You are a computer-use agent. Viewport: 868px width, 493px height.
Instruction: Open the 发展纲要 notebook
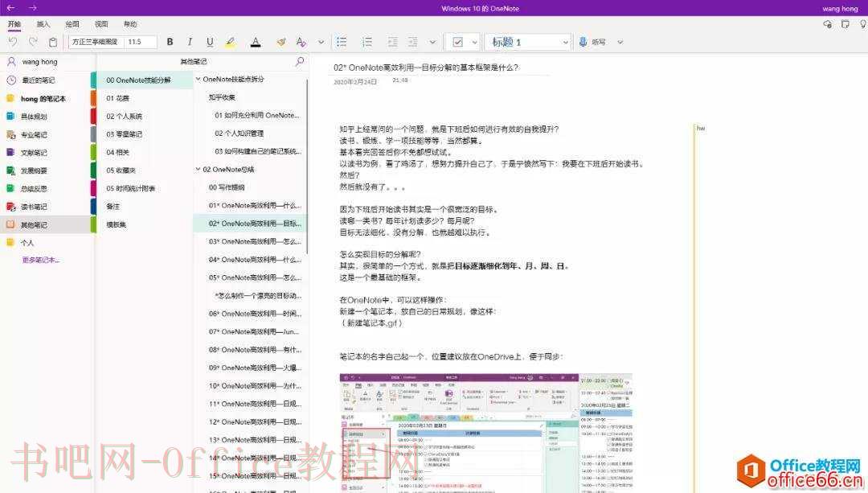[x=45, y=170]
